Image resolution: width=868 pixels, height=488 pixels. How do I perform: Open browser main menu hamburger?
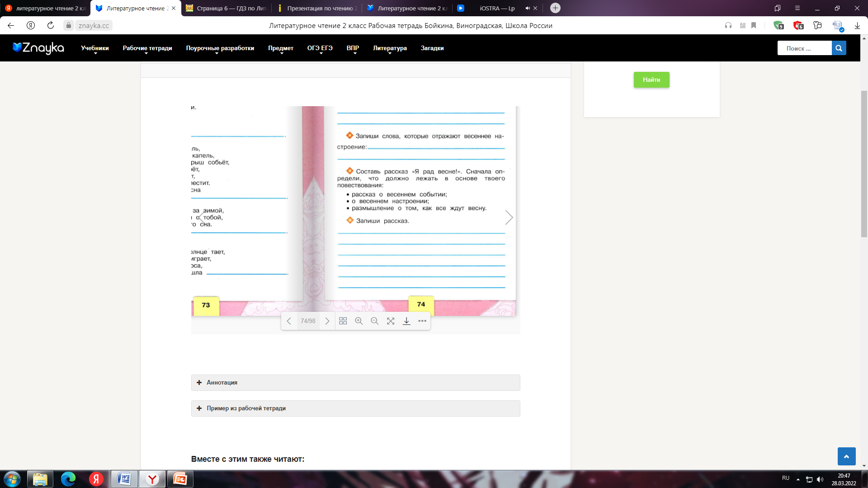pos(797,8)
